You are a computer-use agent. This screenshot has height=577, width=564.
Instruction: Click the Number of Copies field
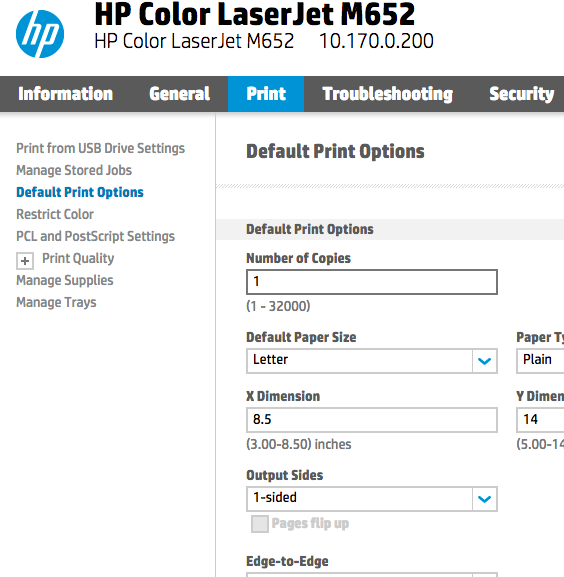372,282
